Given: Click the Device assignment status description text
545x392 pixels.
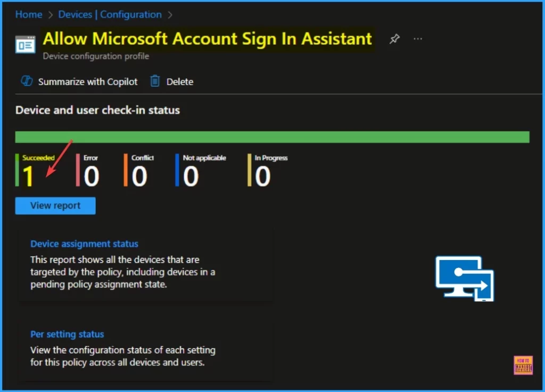Looking at the screenshot, I should (x=123, y=272).
